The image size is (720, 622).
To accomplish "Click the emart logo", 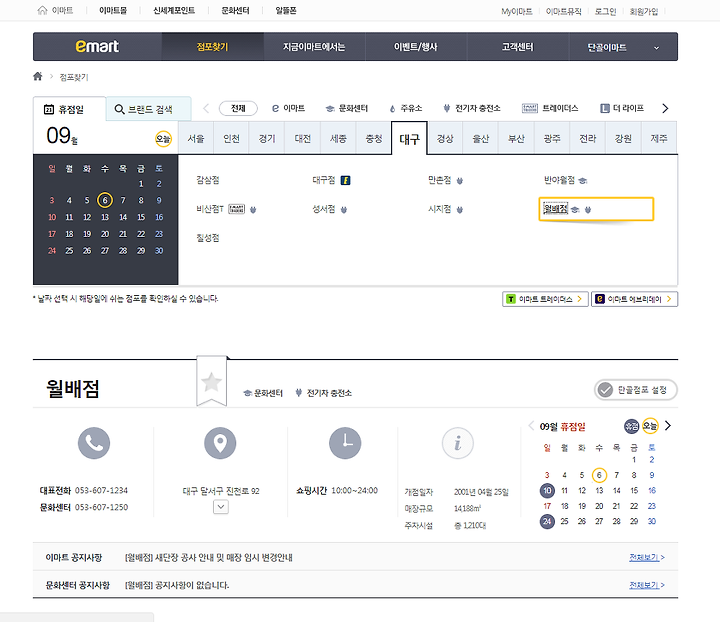I will click(97, 46).
